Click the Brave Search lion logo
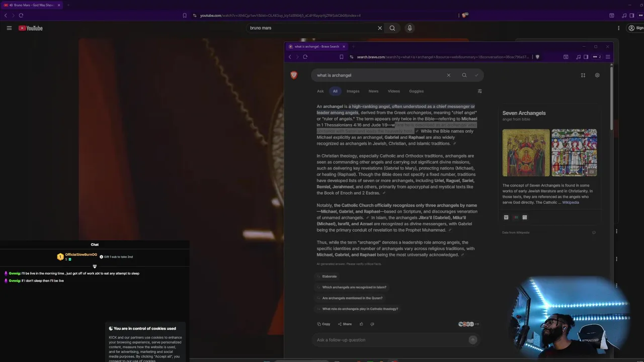Viewport: 644px width, 362px height. click(294, 75)
